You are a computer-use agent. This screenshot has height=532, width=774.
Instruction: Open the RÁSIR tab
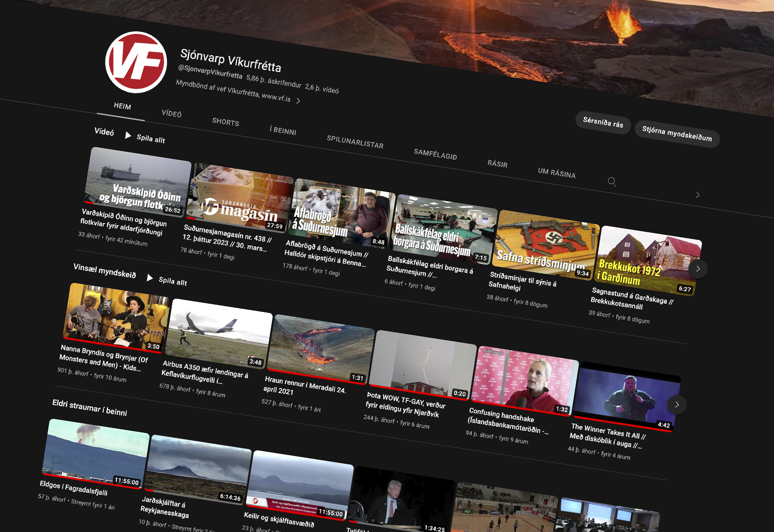point(498,164)
